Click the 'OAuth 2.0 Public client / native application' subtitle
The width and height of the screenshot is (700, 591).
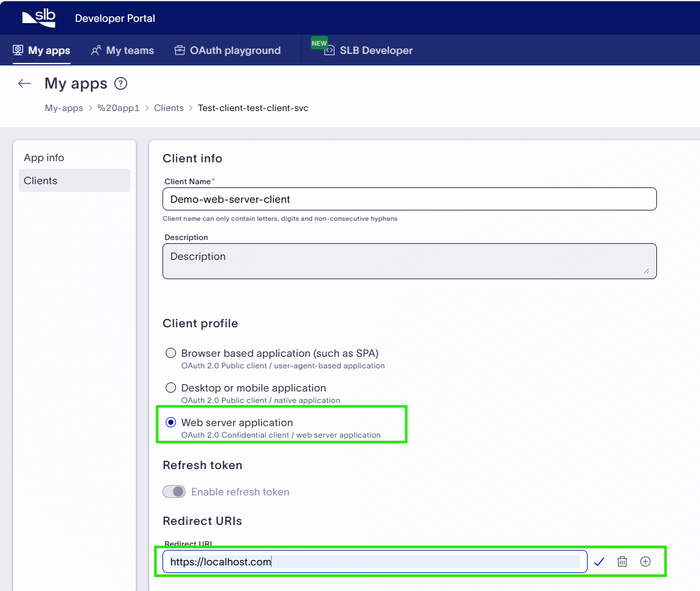click(260, 400)
